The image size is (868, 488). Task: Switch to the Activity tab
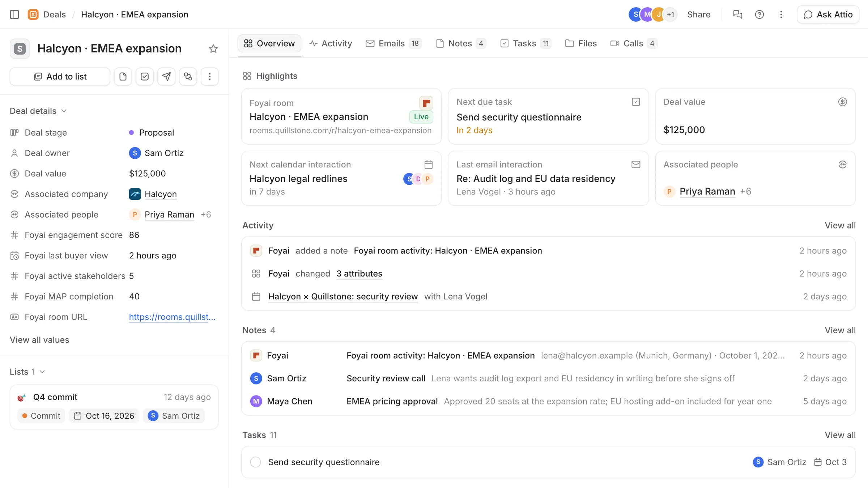pyautogui.click(x=331, y=43)
